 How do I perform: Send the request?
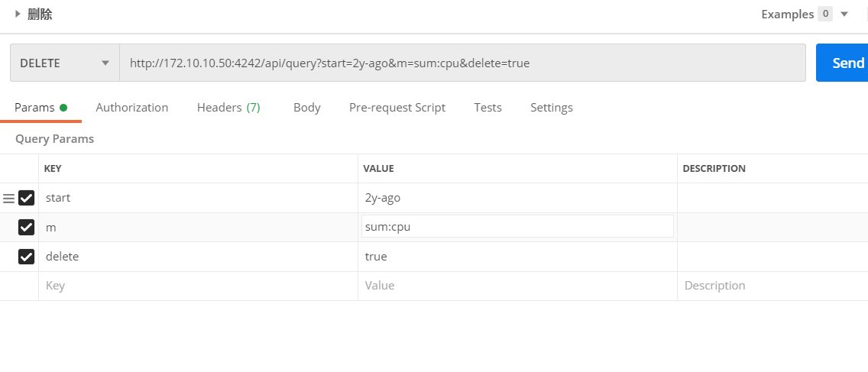point(842,63)
